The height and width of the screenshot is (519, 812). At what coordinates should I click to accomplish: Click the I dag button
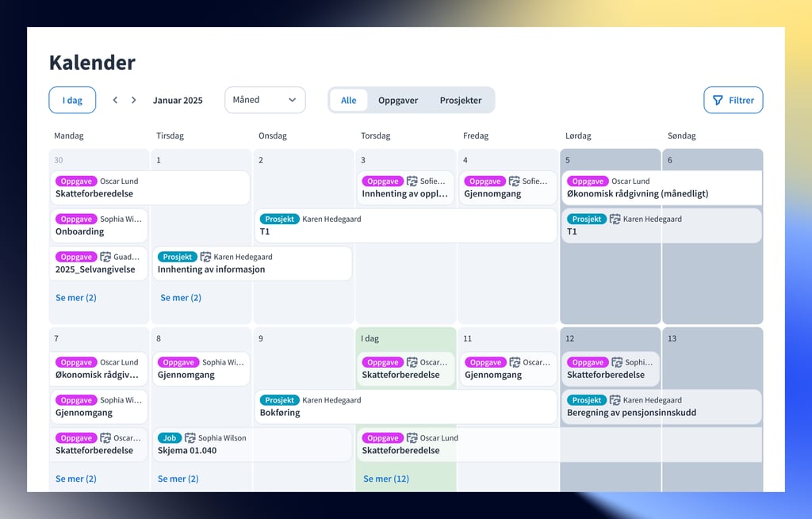(x=72, y=100)
